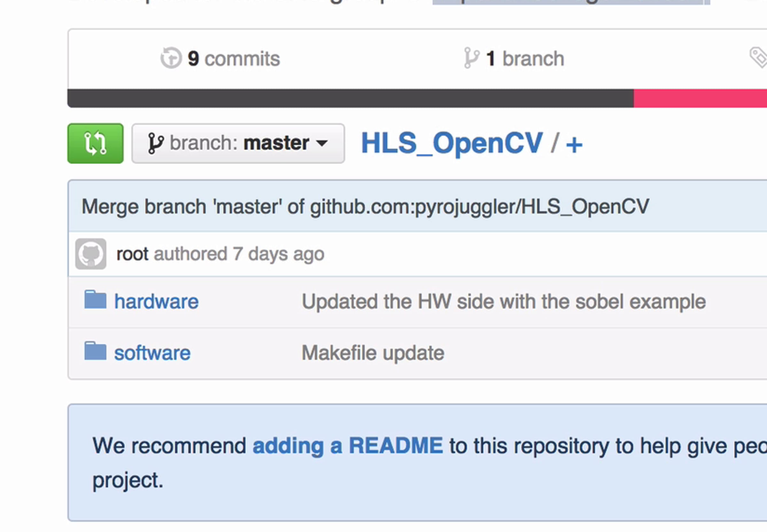
Task: Open the Merge branch 'master' commit message
Action: (x=365, y=206)
